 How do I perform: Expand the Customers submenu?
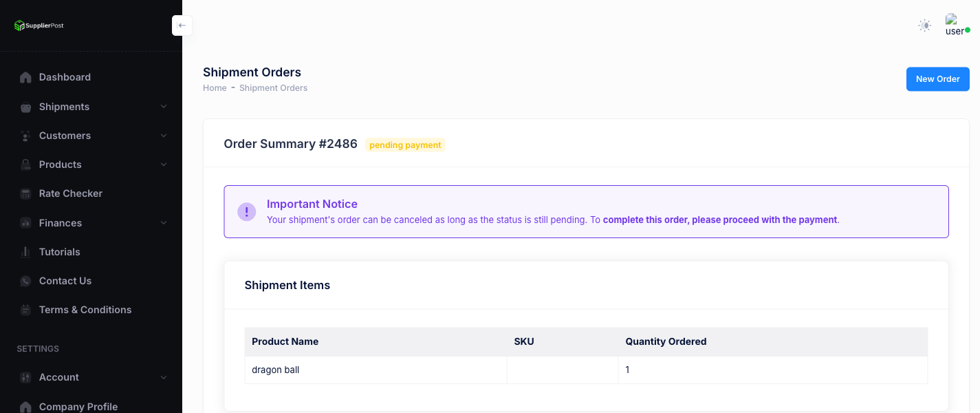tap(164, 136)
